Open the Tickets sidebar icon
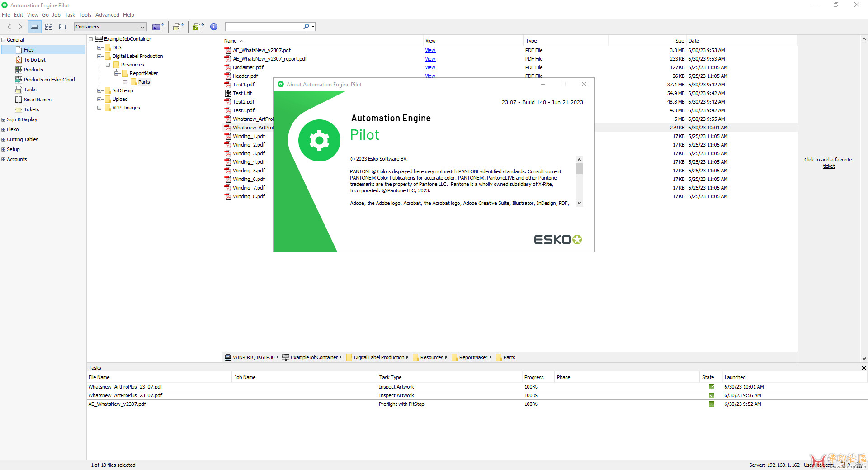Image resolution: width=868 pixels, height=470 pixels. 19,109
